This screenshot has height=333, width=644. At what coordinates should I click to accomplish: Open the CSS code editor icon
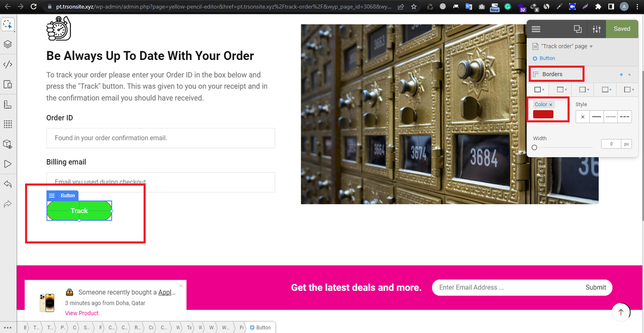(x=8, y=64)
